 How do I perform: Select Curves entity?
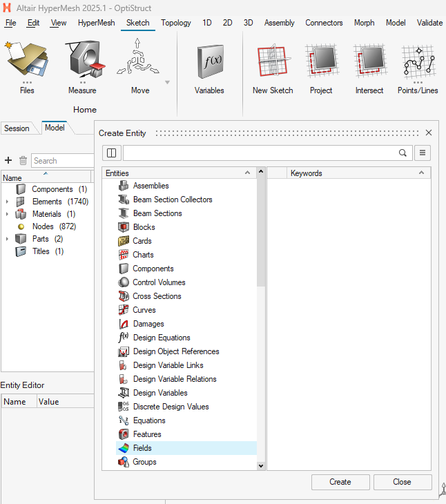[x=144, y=310]
